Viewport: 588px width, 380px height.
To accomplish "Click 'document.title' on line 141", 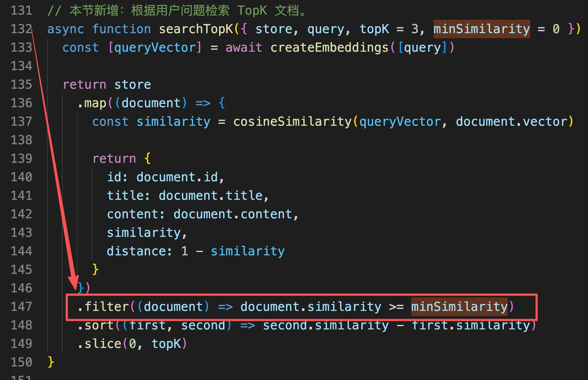I will click(x=211, y=196).
